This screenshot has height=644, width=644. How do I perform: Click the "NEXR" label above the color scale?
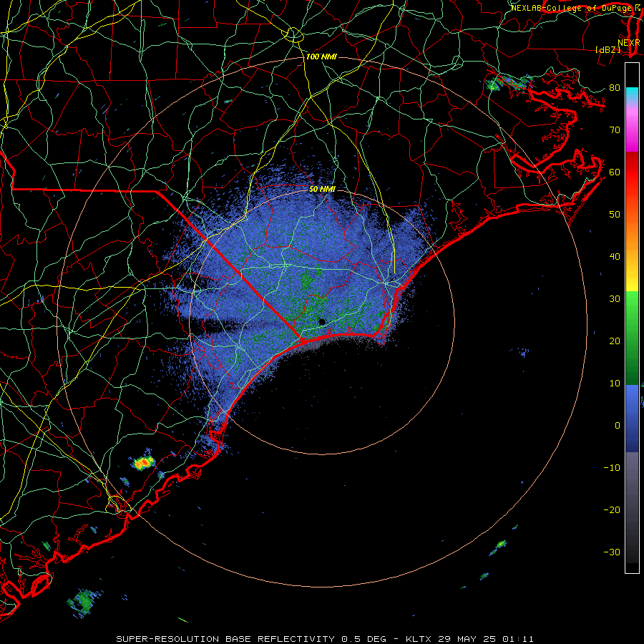pos(629,42)
